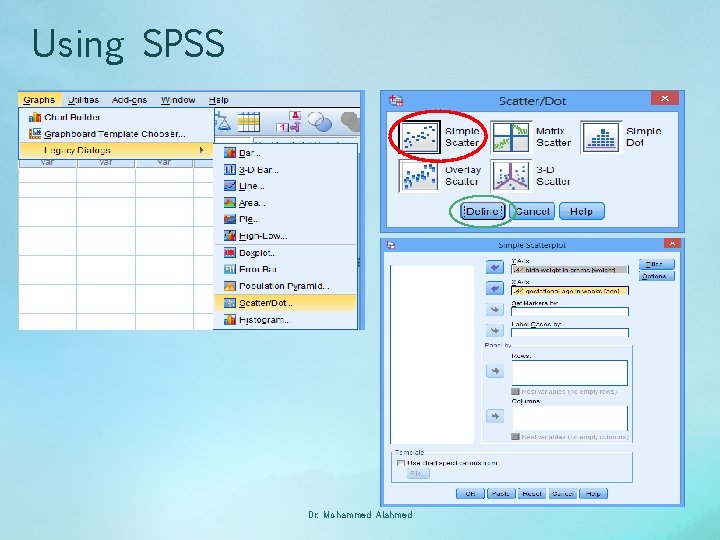Click the overlapping circles toolbar icon

click(320, 122)
